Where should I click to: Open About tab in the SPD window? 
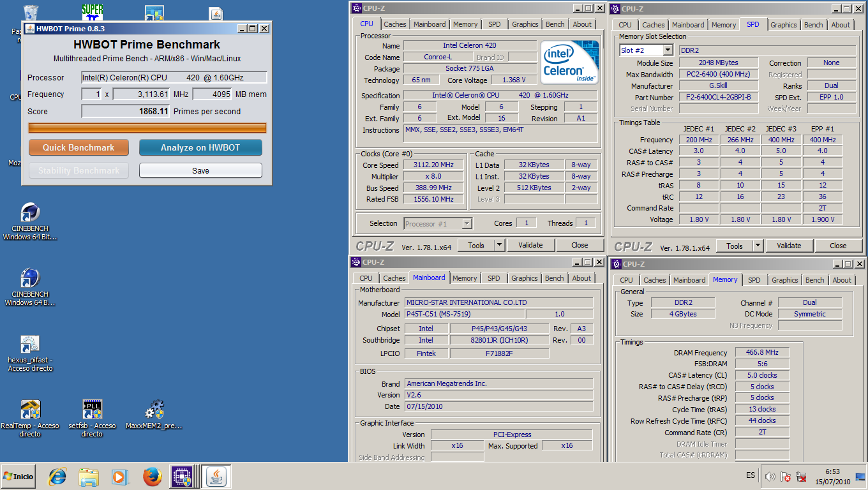pyautogui.click(x=841, y=25)
